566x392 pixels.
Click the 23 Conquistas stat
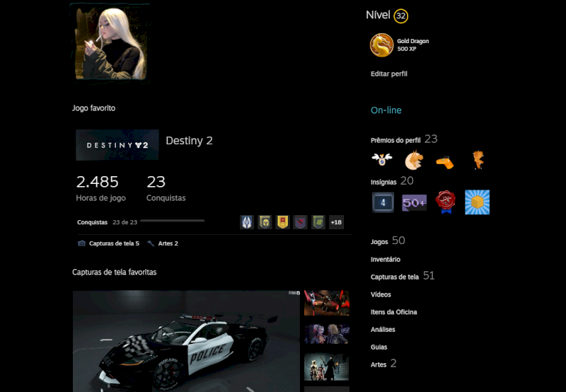(166, 188)
